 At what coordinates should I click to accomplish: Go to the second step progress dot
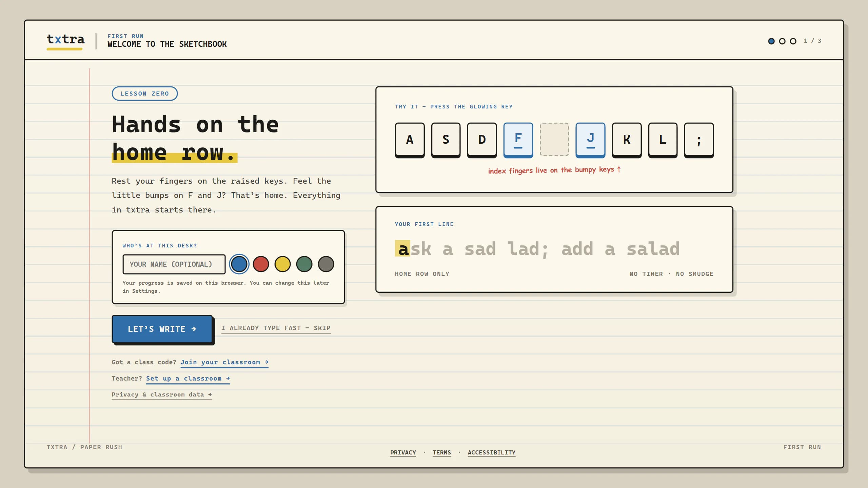click(782, 41)
